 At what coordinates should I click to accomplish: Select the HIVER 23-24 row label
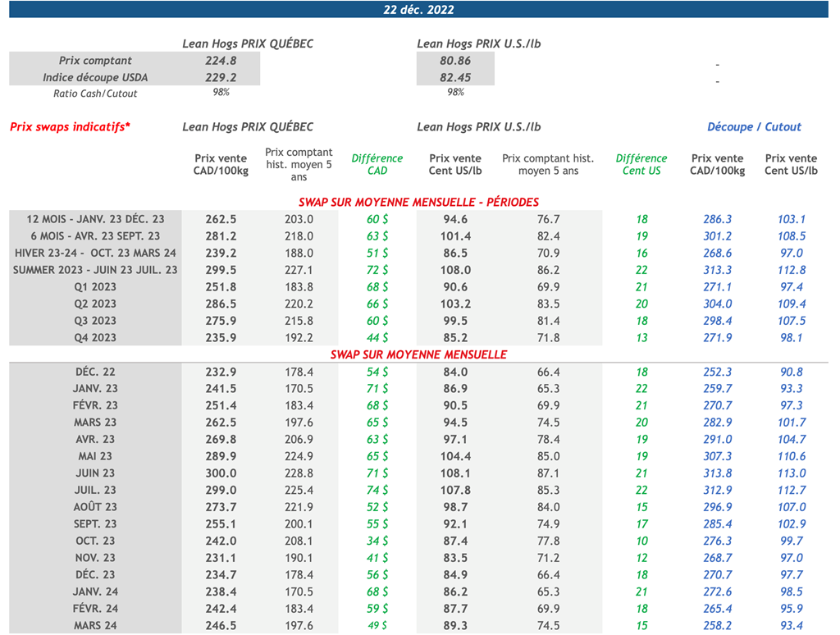click(95, 253)
